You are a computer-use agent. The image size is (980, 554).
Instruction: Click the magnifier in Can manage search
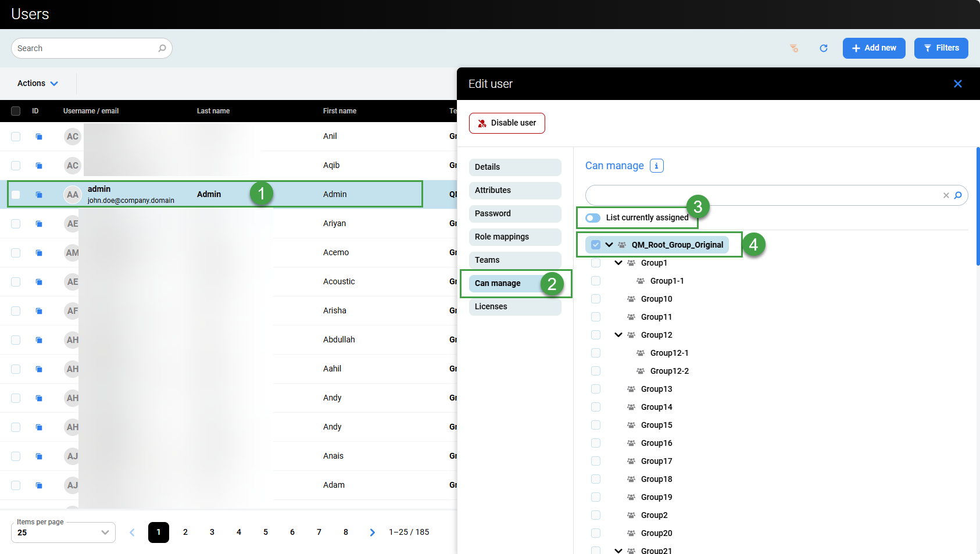click(958, 195)
